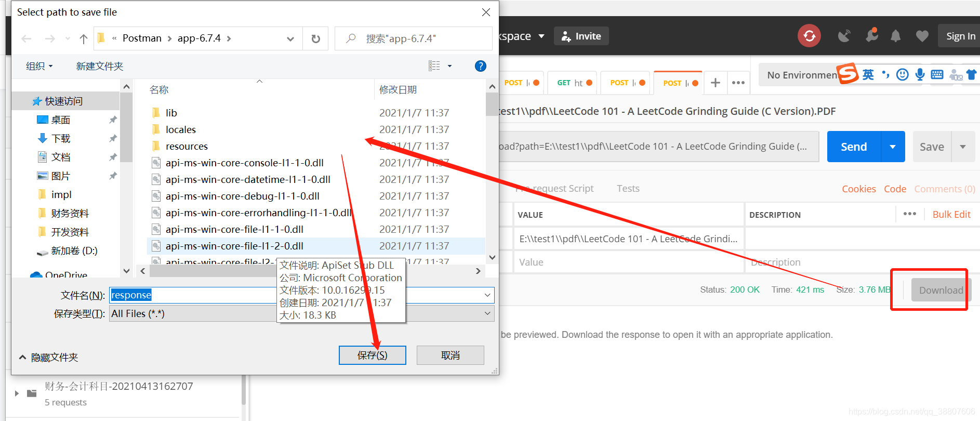Select api-ms-win-core-datetime-l1-1-0.dll file
Screen dimensions: 980x421
point(248,179)
